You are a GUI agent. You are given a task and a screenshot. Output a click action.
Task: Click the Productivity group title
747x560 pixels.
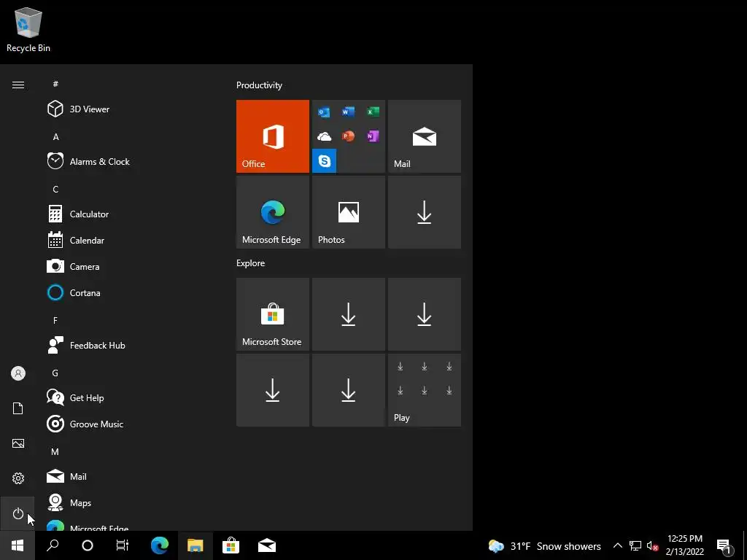pos(259,85)
